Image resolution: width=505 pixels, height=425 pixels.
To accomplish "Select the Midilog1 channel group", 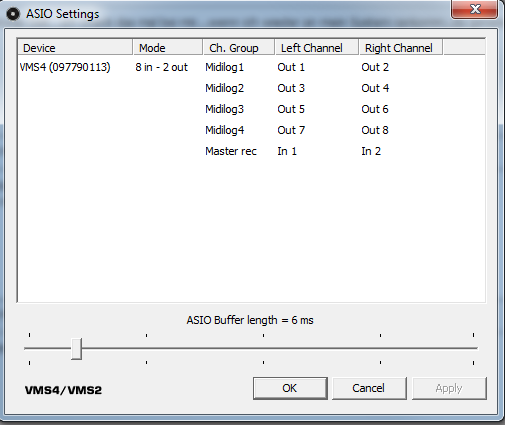I will pos(224,67).
